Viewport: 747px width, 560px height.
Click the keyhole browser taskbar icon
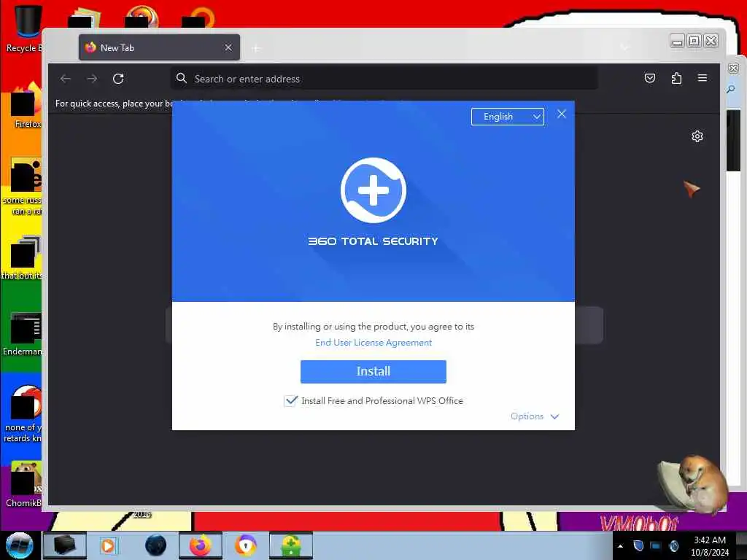click(x=246, y=545)
